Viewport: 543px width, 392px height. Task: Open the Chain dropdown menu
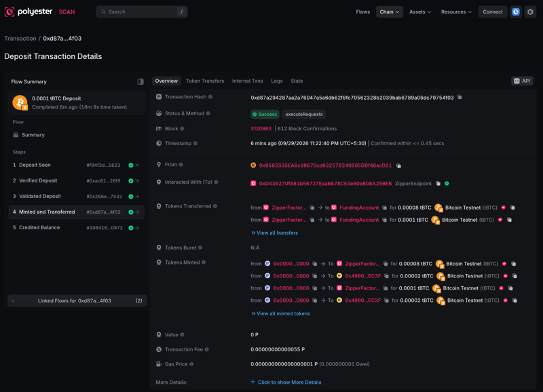click(389, 12)
